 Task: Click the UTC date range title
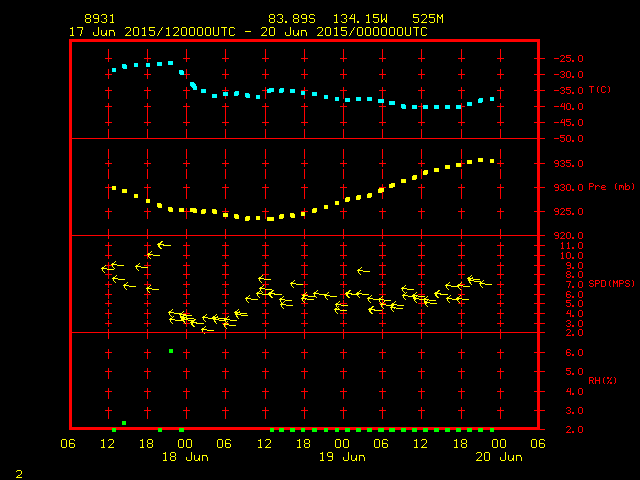point(248,31)
